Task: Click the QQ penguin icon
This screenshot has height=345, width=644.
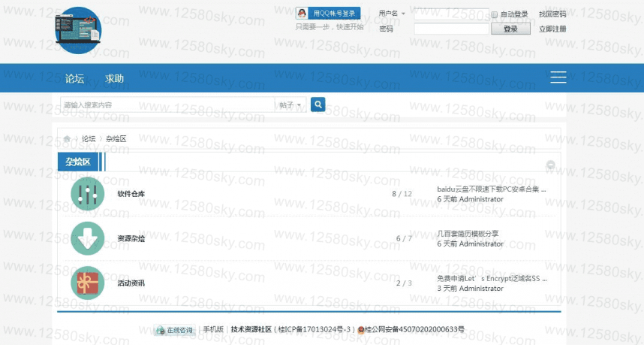Action: pos(302,14)
